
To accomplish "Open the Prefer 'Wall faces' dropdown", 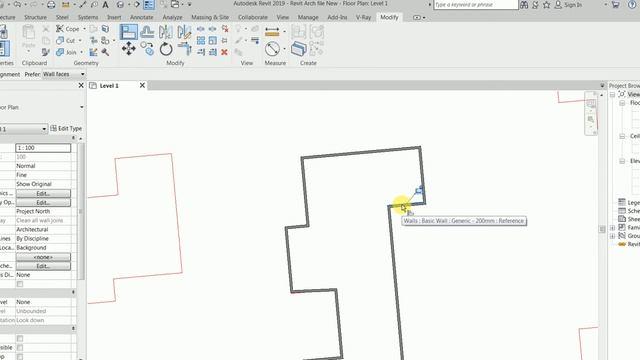I will pyautogui.click(x=64, y=74).
